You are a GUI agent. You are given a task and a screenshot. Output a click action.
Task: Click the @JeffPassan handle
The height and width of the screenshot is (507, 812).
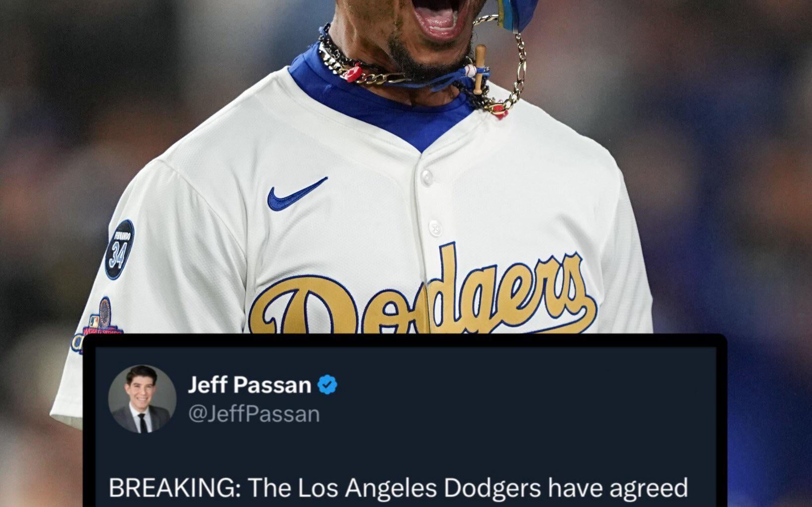coord(254,414)
